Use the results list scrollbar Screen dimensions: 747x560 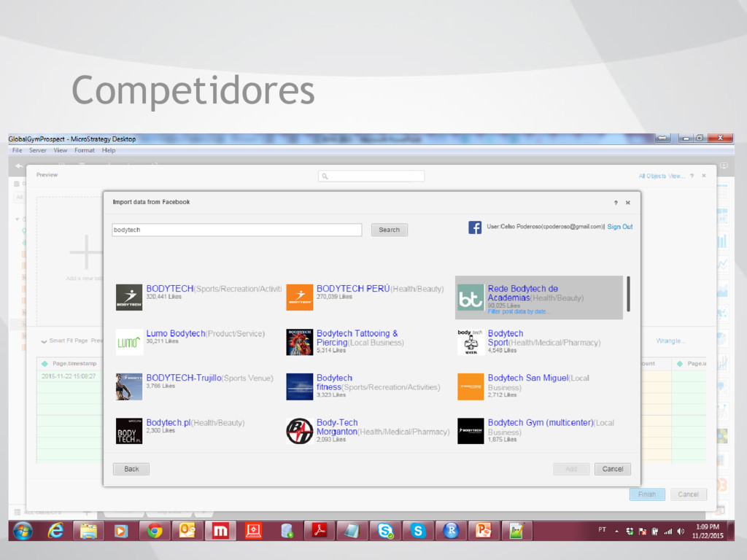click(x=628, y=293)
